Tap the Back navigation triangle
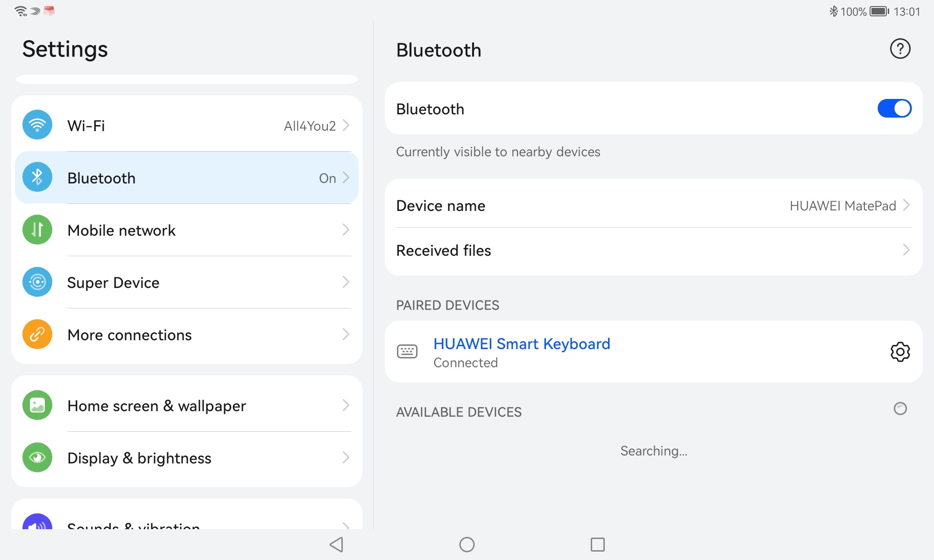 click(336, 544)
